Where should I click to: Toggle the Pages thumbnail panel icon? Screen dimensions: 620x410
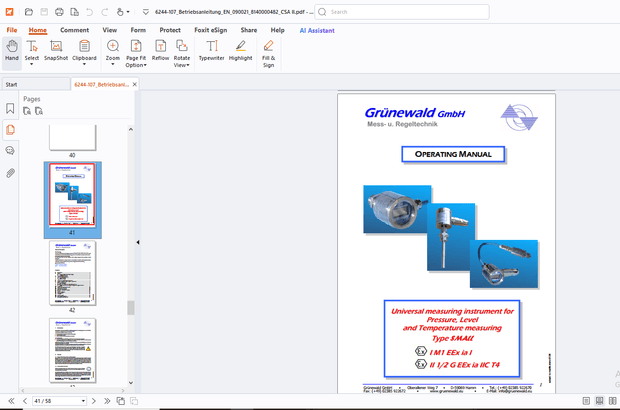[x=10, y=130]
